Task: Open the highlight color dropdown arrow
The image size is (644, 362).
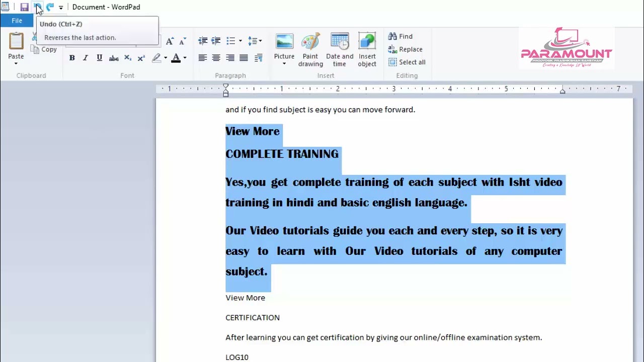Action: tap(166, 58)
